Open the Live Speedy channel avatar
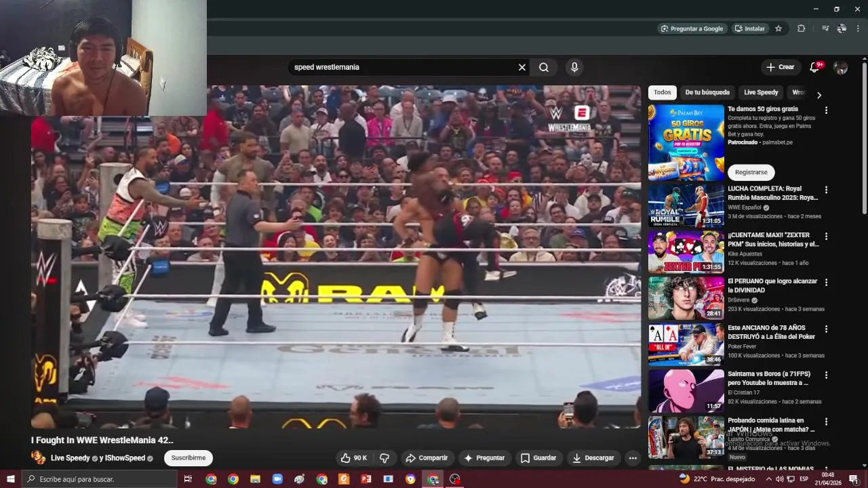Screen dimensions: 868x488 39,458
